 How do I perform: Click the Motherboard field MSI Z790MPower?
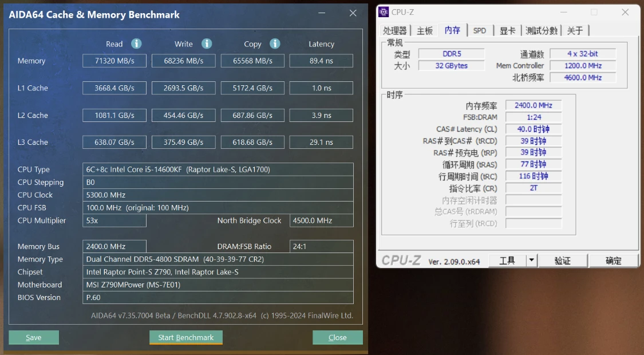tap(218, 285)
